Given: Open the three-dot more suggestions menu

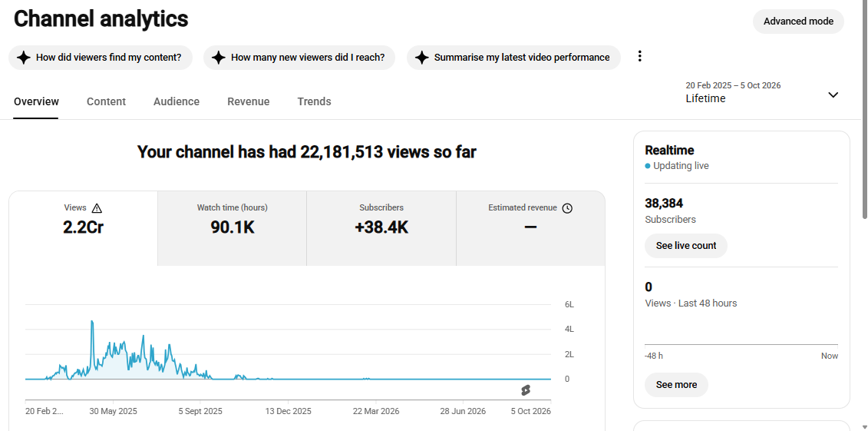Looking at the screenshot, I should pyautogui.click(x=639, y=56).
